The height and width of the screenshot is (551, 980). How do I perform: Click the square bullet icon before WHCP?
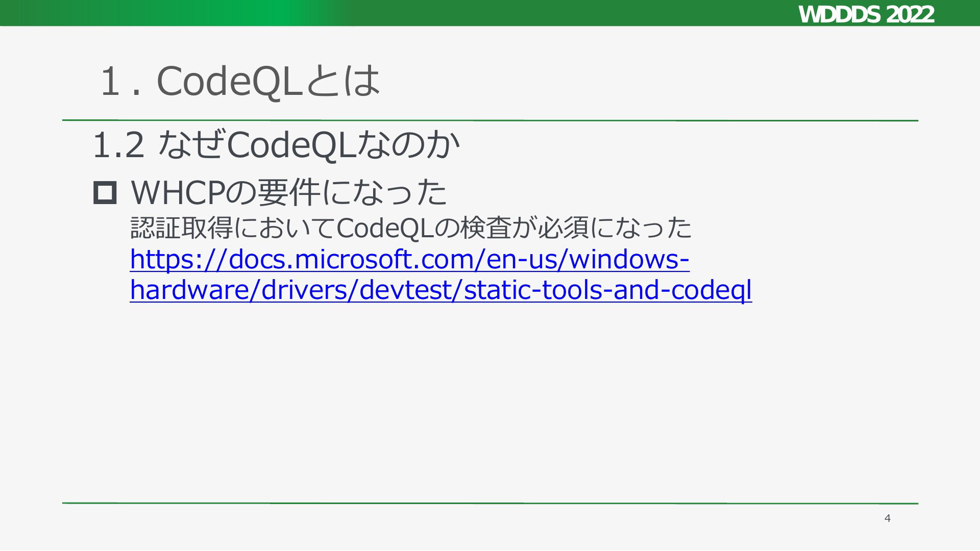coord(105,192)
